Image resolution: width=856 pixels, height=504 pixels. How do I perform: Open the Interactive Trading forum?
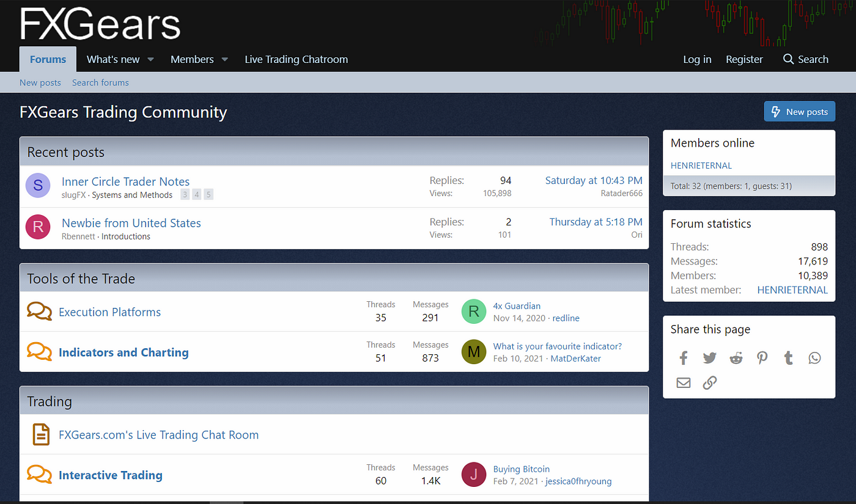pos(111,475)
